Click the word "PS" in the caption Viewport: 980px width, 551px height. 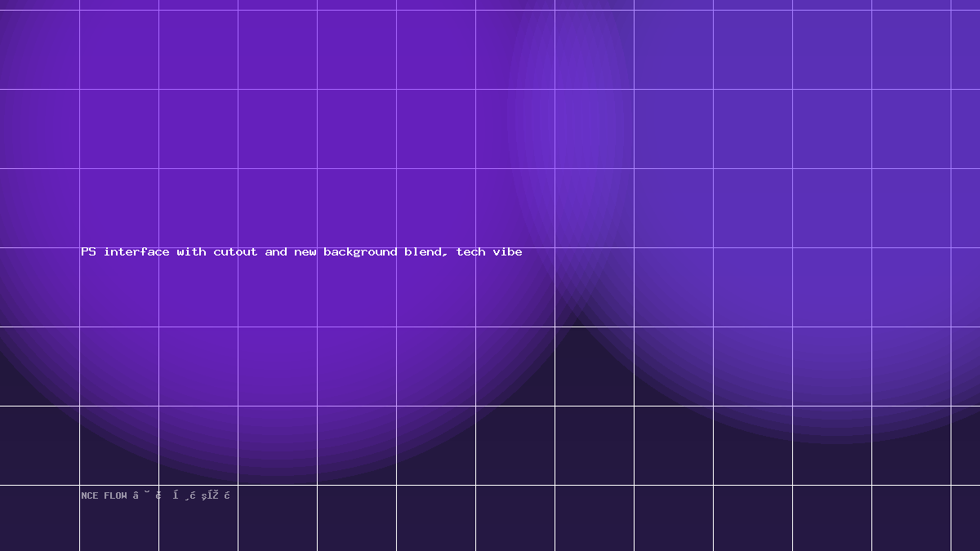tap(88, 252)
